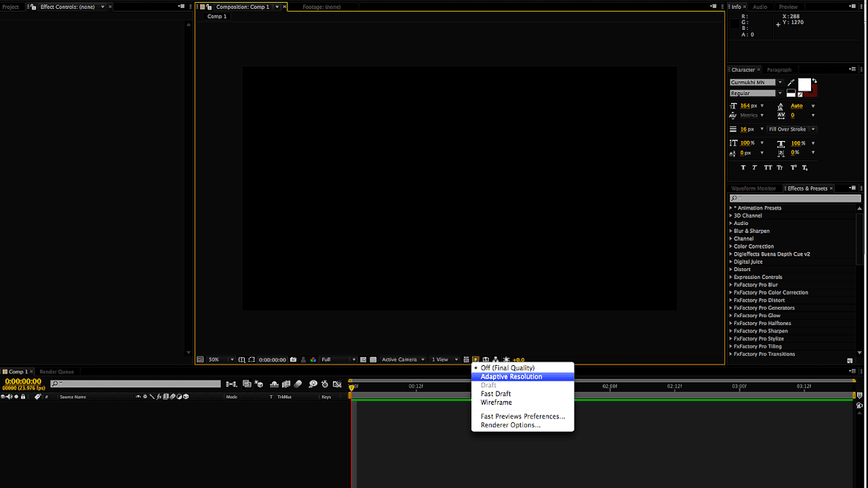Take a snapshot with camera icon

pyautogui.click(x=293, y=359)
